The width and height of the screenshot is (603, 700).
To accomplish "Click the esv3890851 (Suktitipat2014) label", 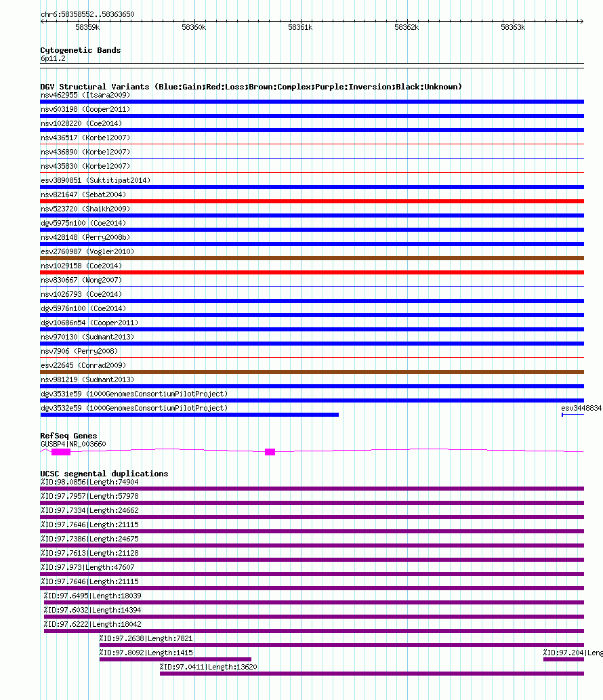I will (96, 180).
